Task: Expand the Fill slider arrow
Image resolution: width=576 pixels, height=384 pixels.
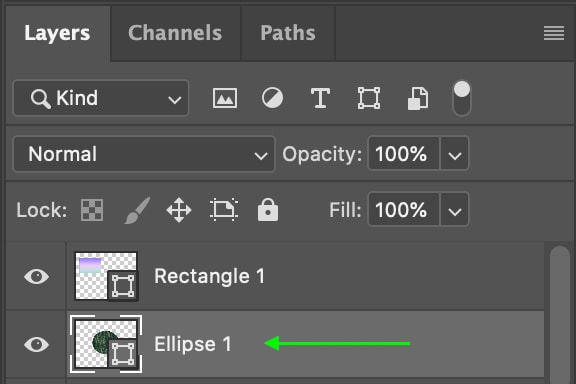Action: tap(455, 209)
